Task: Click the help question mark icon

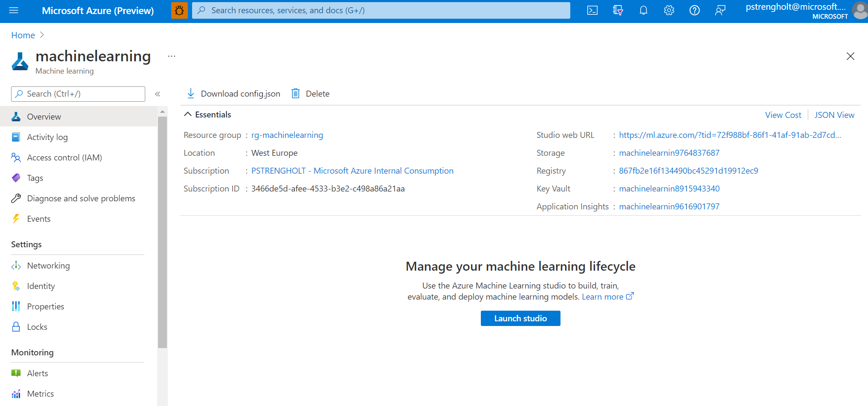Action: pyautogui.click(x=694, y=11)
